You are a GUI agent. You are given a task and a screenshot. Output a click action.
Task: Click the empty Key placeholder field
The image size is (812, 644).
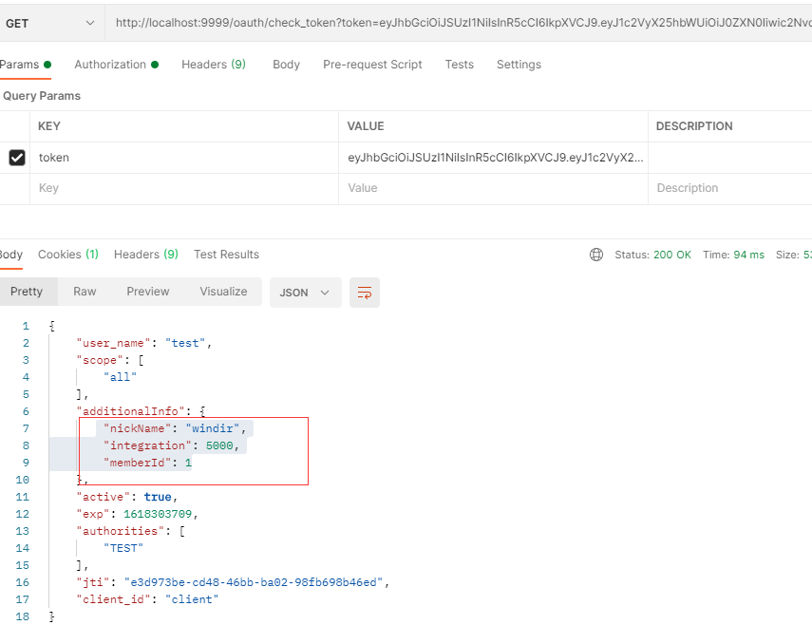[x=184, y=188]
